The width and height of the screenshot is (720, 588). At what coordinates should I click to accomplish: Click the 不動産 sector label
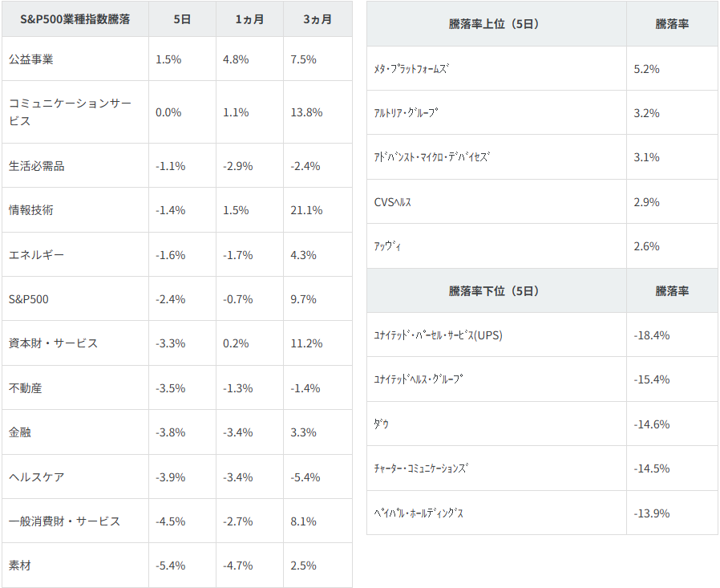tap(25, 388)
